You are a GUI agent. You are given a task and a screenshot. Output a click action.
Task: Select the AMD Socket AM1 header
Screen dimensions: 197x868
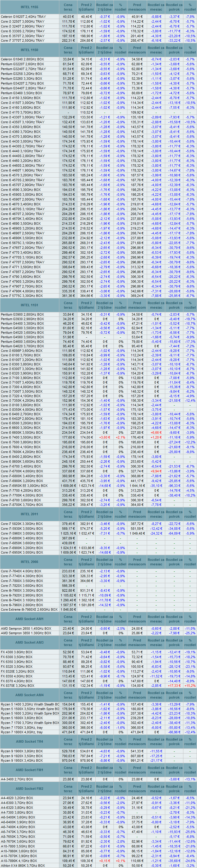(x=29, y=619)
